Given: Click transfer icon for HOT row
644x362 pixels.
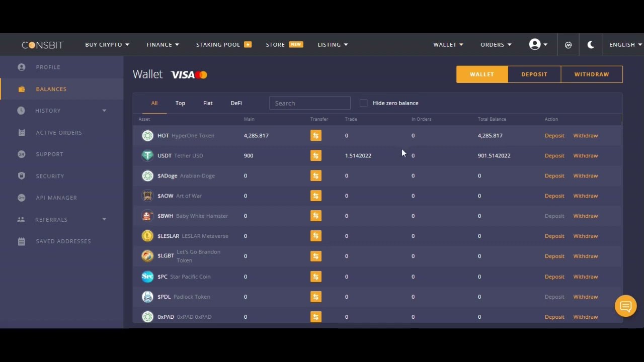Looking at the screenshot, I should [316, 136].
